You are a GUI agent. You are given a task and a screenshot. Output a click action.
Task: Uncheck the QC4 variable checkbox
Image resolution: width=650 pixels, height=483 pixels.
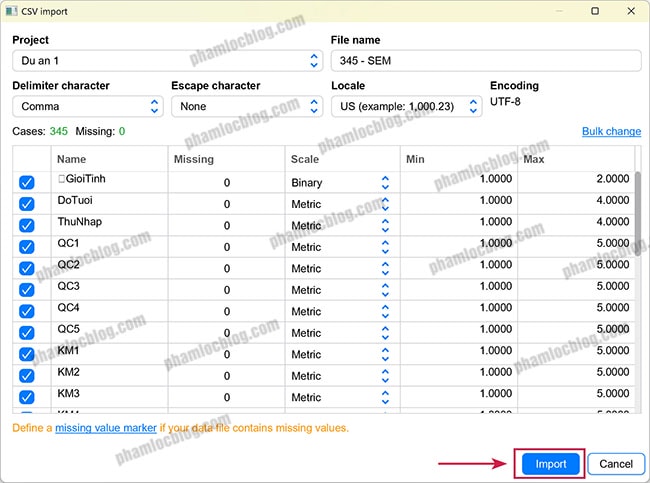[27, 311]
